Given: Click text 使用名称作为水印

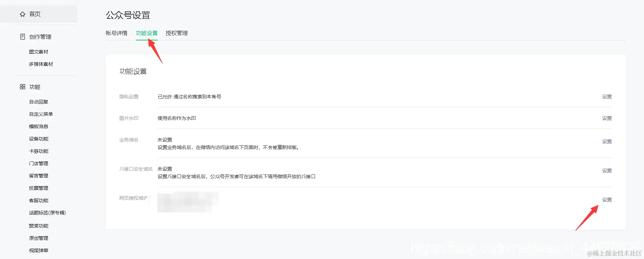Looking at the screenshot, I should tap(177, 118).
